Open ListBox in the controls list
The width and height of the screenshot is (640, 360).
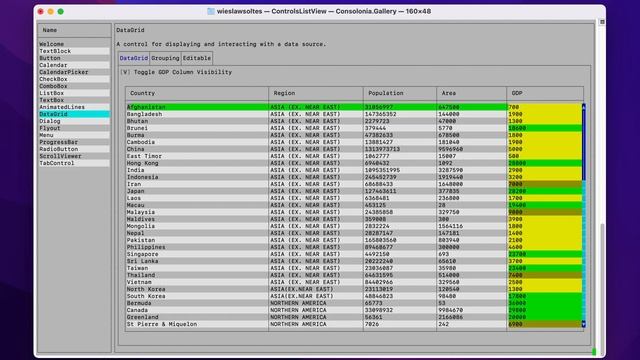(74, 93)
